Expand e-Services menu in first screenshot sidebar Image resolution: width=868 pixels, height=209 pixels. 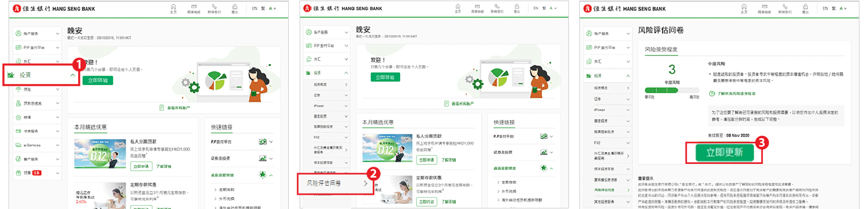[x=58, y=145]
